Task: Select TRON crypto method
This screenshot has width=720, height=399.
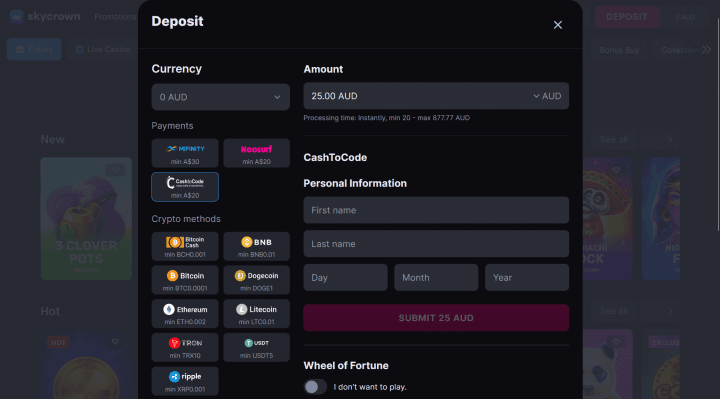Action: (x=185, y=348)
